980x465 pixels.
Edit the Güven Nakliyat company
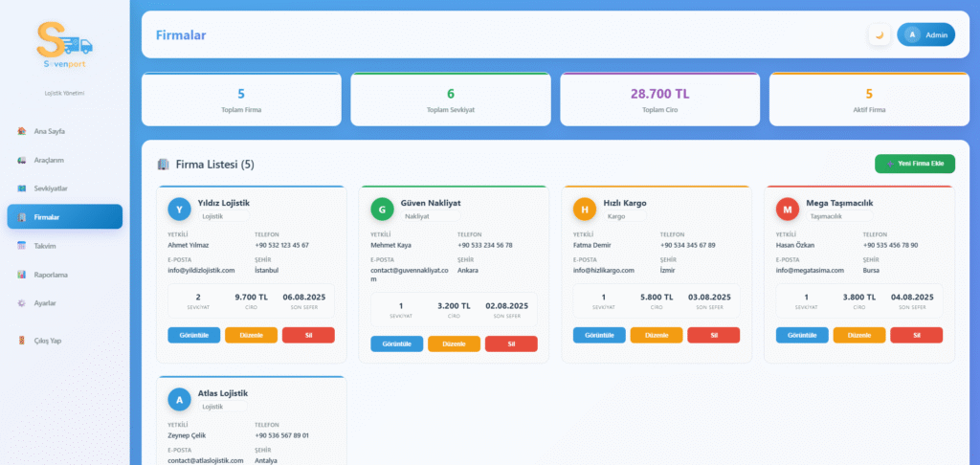pyautogui.click(x=454, y=343)
